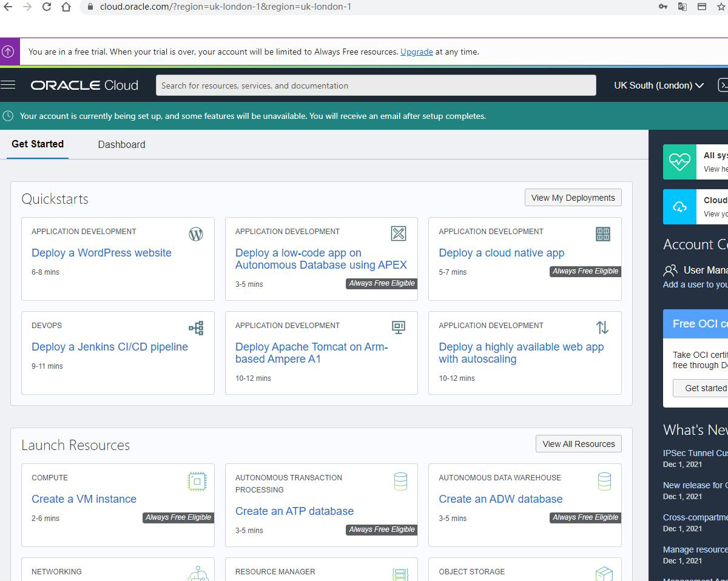Click the Upgrade link in the trial banner
728x581 pixels.
[x=417, y=52]
